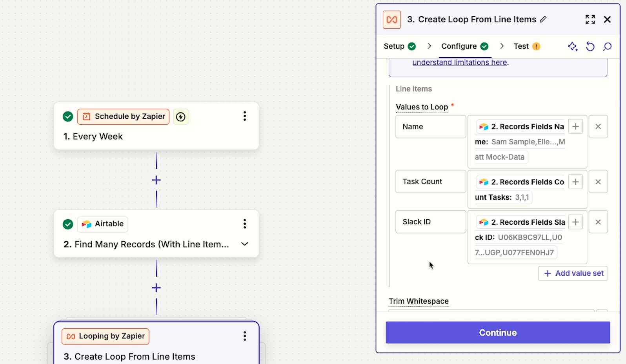The width and height of the screenshot is (626, 364).
Task: Close the step configuration panel
Action: click(x=607, y=20)
